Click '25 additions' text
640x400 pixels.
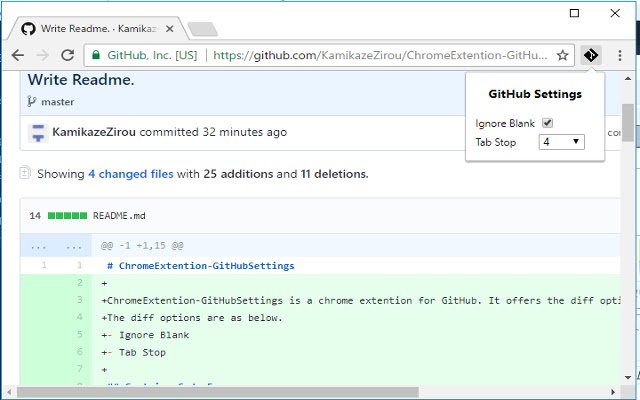[238, 174]
